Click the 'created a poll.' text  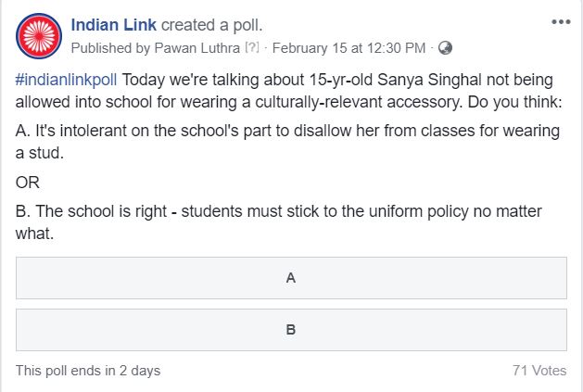[x=212, y=25]
